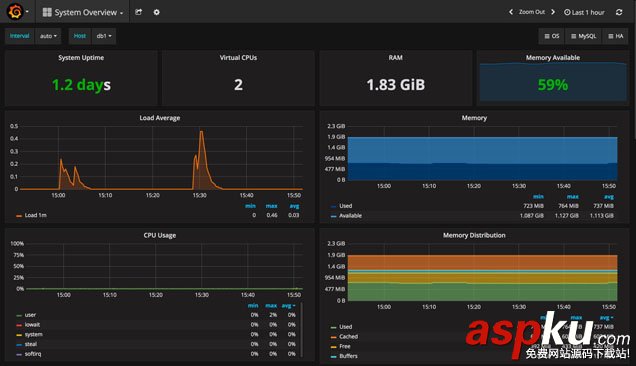Click the 1.83 GiB RAM value
The image size is (636, 366).
[395, 85]
